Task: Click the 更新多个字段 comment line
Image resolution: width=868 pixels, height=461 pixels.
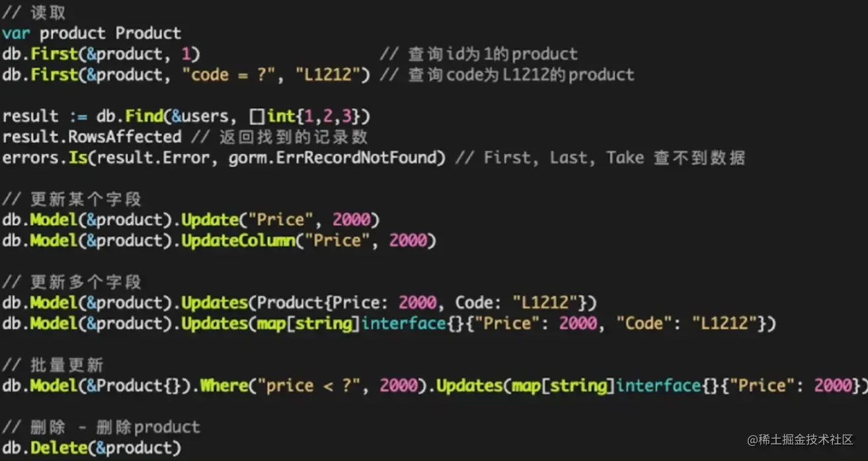Action: [71, 282]
